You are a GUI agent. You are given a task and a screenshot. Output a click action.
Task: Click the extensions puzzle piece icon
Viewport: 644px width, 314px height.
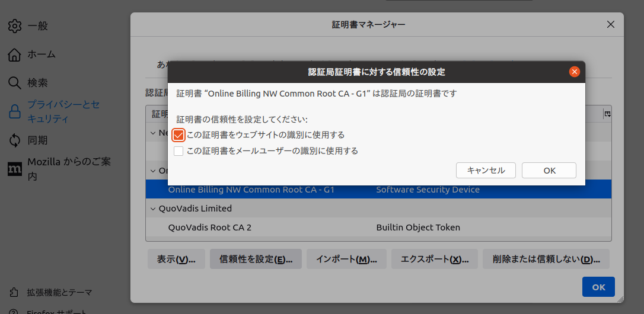(14, 292)
